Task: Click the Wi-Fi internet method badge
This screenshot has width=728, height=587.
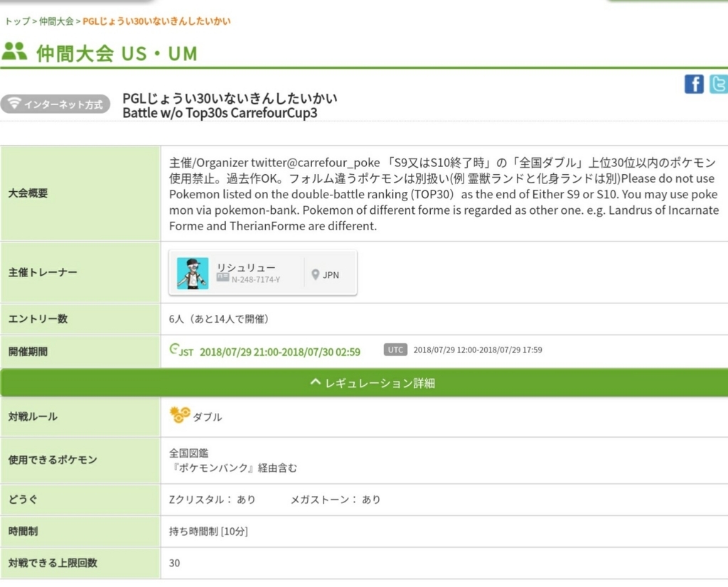Action: (x=55, y=104)
